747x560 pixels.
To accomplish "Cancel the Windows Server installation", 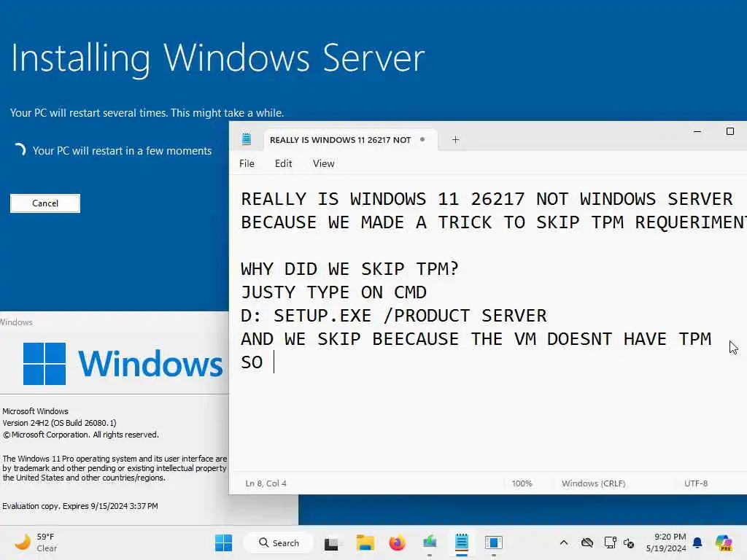I will click(45, 203).
